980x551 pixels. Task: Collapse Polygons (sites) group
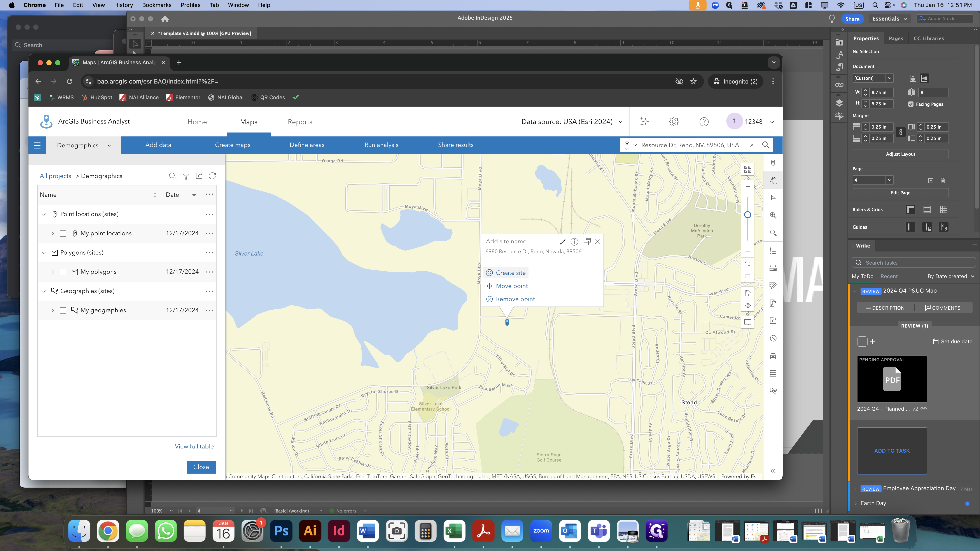[x=44, y=253]
